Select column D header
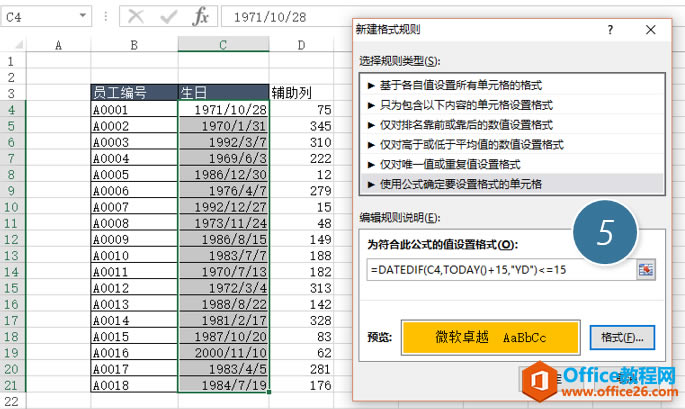The image size is (685, 409). [x=301, y=45]
